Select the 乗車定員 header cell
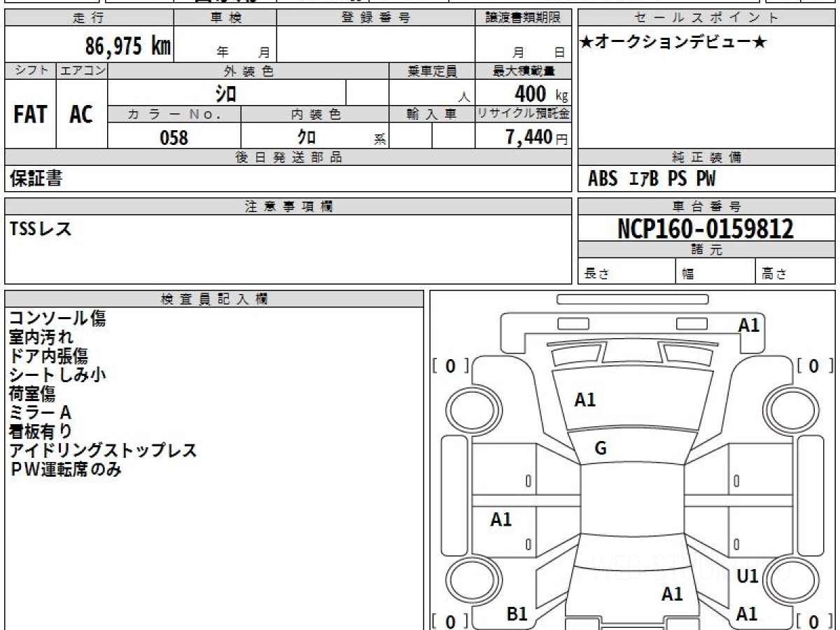This screenshot has height=630, width=840. point(432,71)
